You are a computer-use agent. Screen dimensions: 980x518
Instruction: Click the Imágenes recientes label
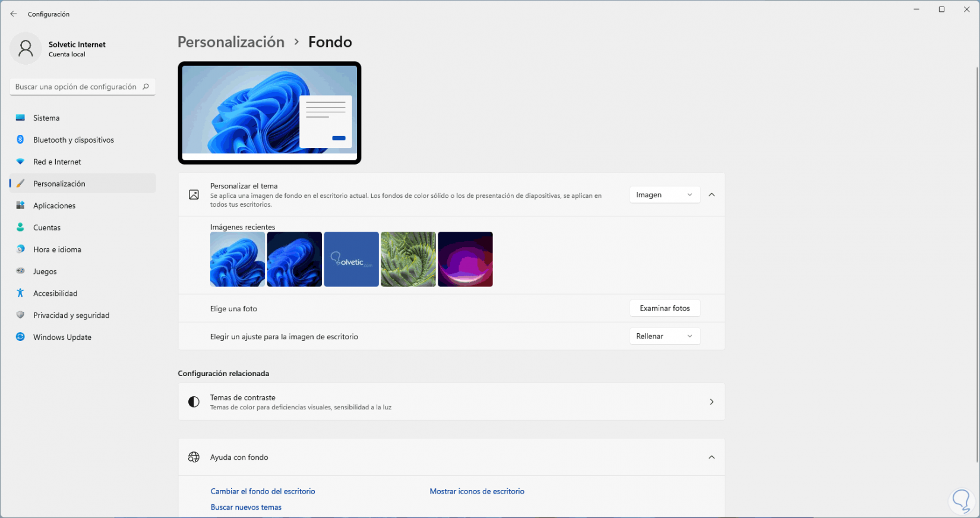click(x=242, y=227)
